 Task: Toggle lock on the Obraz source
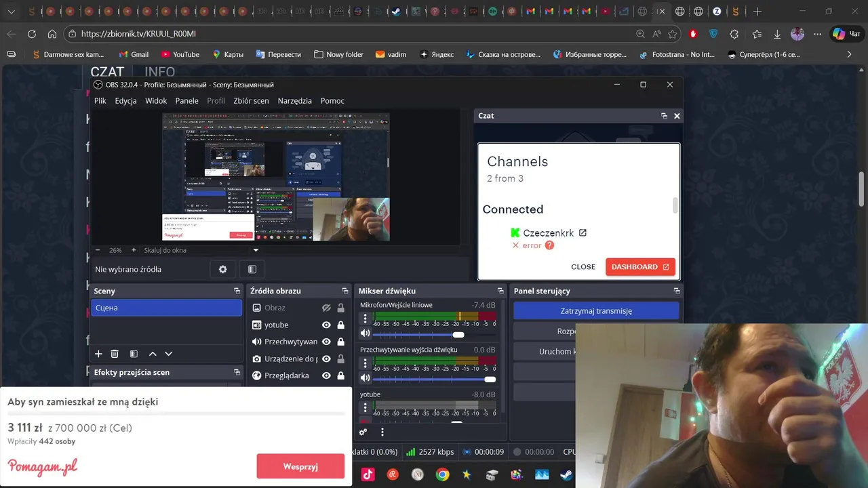click(x=340, y=308)
